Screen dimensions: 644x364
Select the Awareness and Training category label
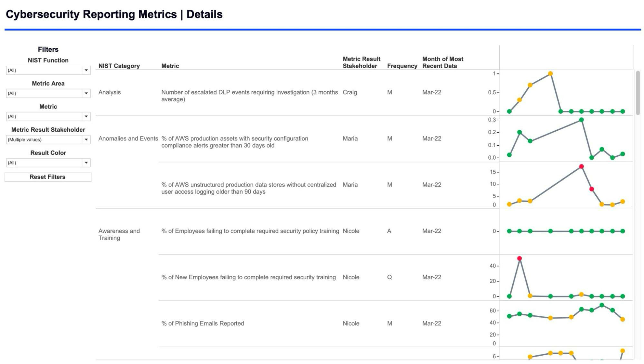tap(119, 234)
